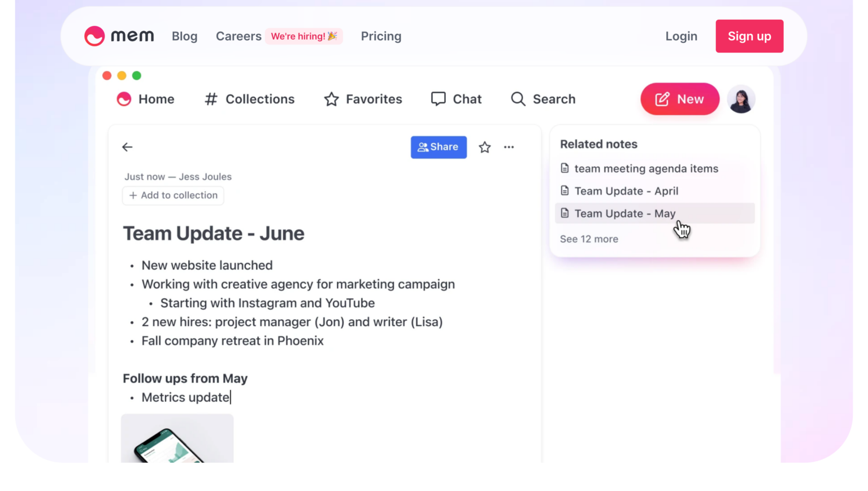Open the Pricing page

pyautogui.click(x=381, y=36)
